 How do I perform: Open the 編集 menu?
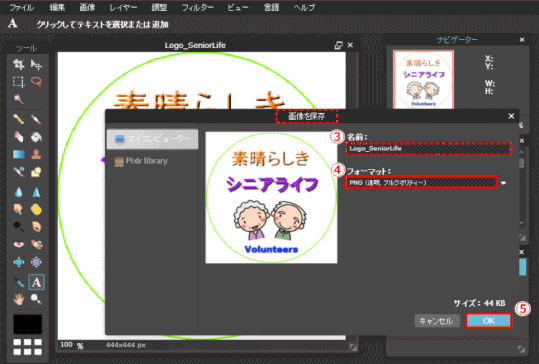click(x=57, y=8)
